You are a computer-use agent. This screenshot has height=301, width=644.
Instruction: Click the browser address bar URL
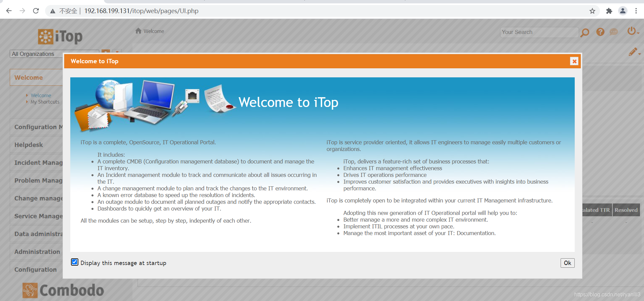coord(141,11)
